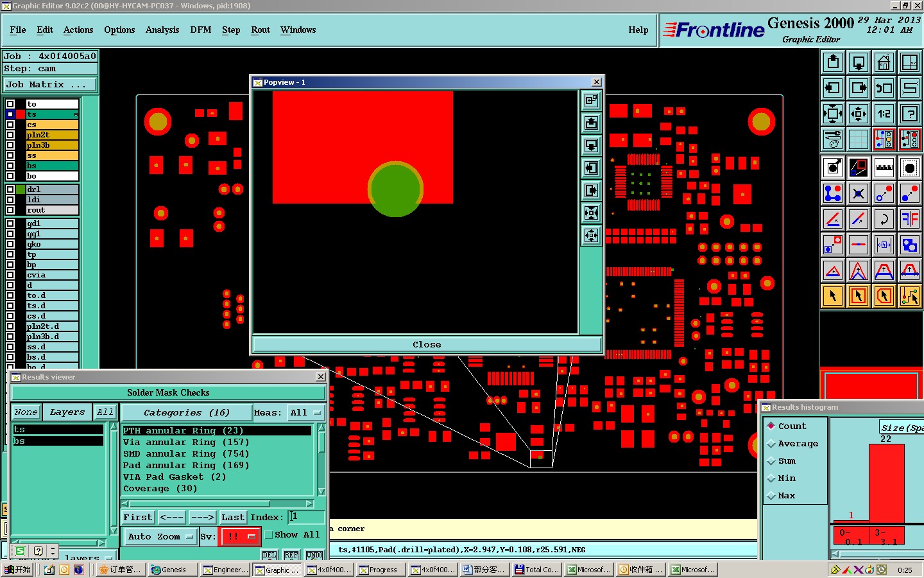This screenshot has width=924, height=578.
Task: Select 'Via annular Ring (157)' category
Action: [186, 442]
